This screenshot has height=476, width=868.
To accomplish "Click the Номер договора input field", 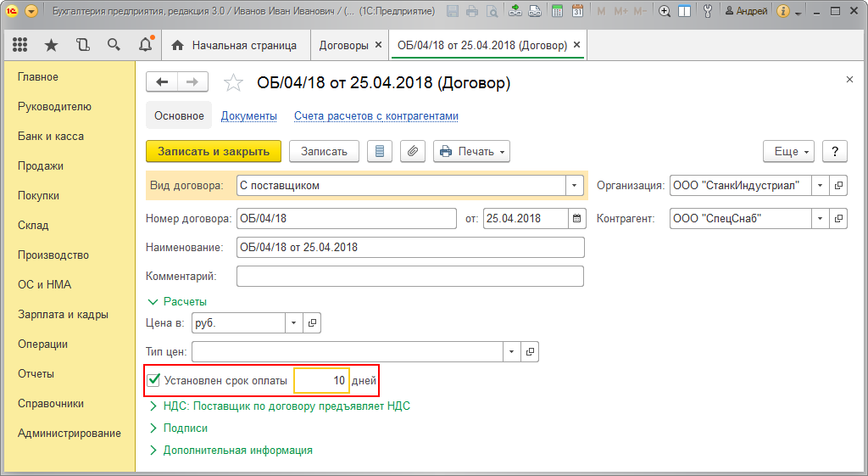I will tap(347, 218).
